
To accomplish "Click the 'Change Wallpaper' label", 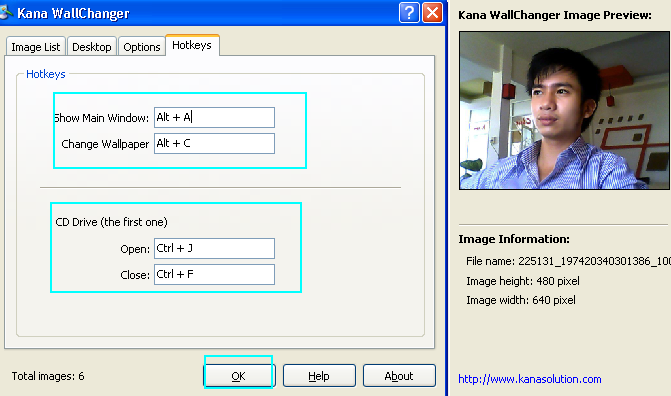I will coord(105,144).
